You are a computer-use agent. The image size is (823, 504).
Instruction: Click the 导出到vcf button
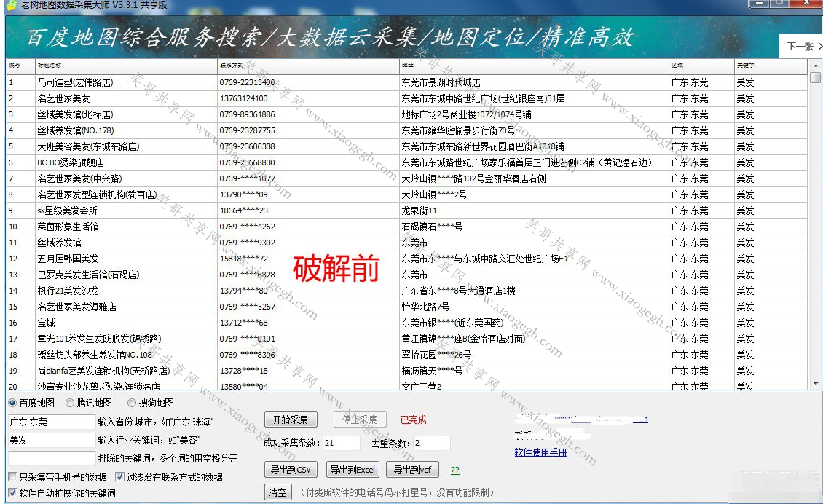(412, 470)
